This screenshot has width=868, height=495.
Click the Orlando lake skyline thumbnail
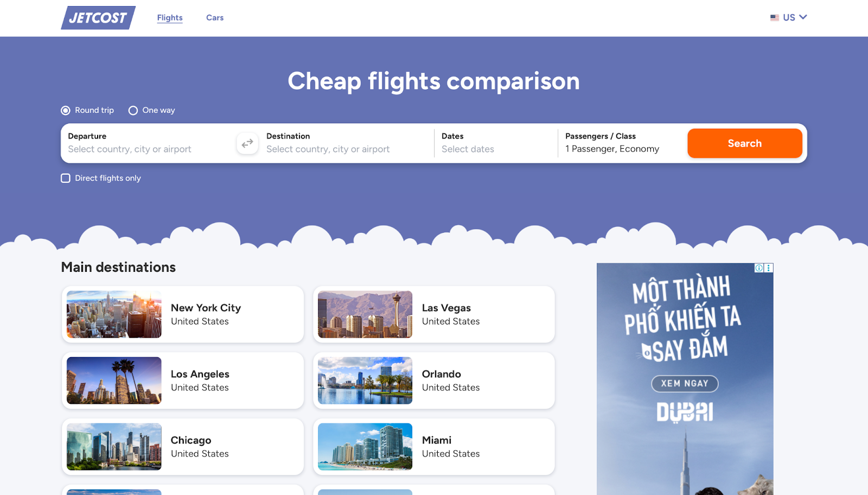(365, 380)
